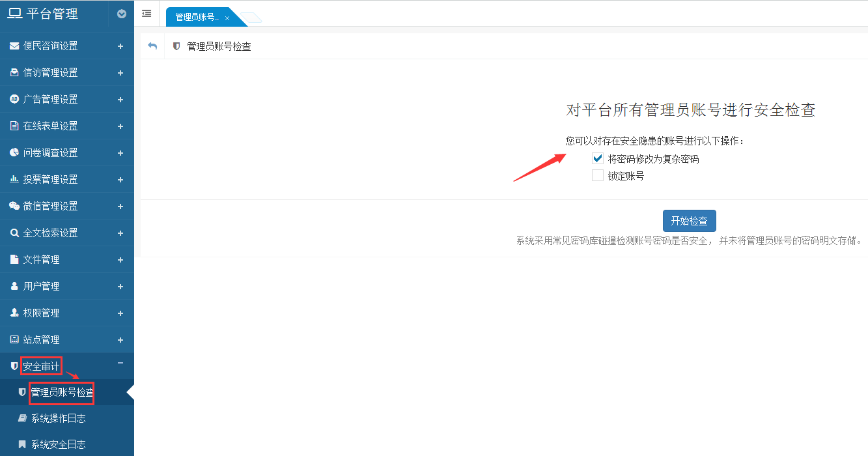The image size is (868, 456).
Task: Close the 管理员账号 tab
Action: [x=227, y=18]
